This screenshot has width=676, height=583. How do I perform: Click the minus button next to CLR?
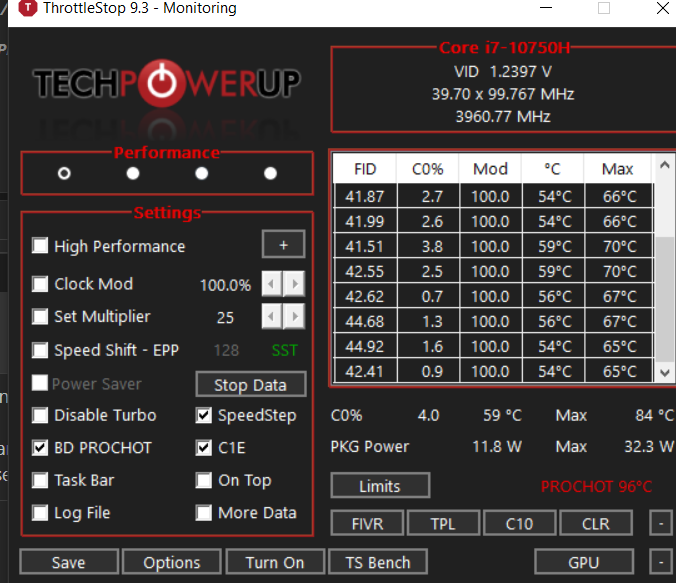coord(661,523)
